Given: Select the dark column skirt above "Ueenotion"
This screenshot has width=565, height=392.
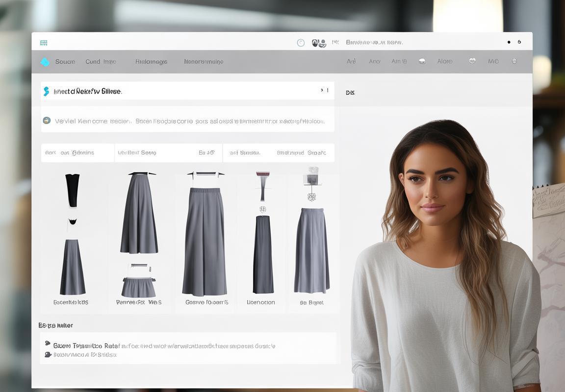Looking at the screenshot, I should point(263,254).
